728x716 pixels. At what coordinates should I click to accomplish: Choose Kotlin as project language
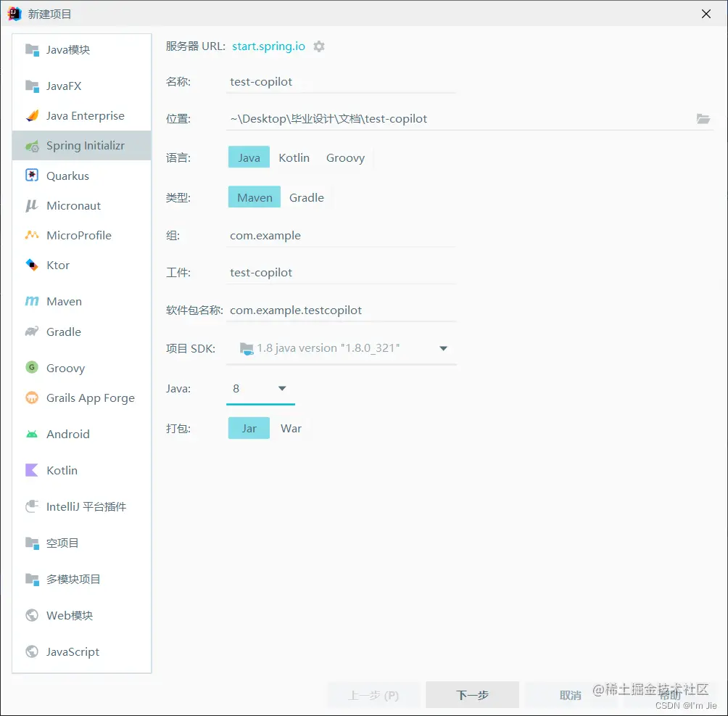294,157
